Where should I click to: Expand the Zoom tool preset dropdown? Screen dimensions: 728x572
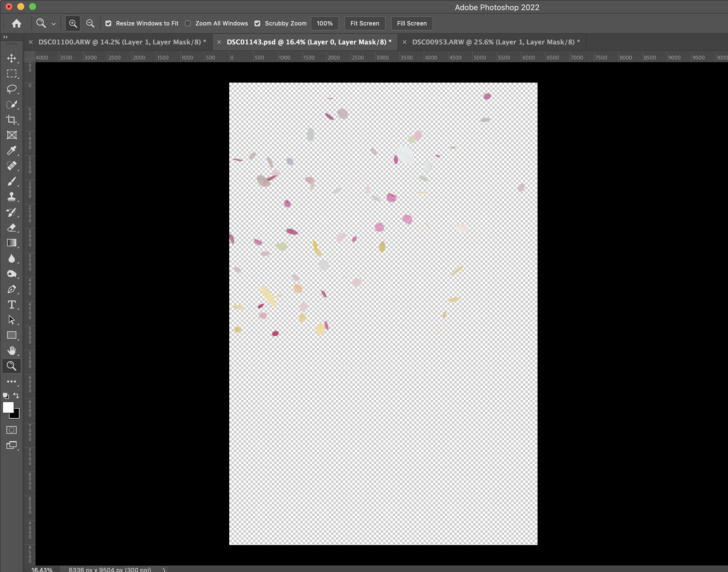[x=54, y=23]
